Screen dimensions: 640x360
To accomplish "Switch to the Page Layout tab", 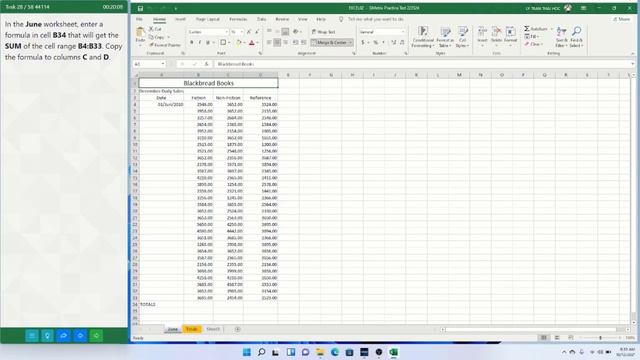I will pos(207,19).
